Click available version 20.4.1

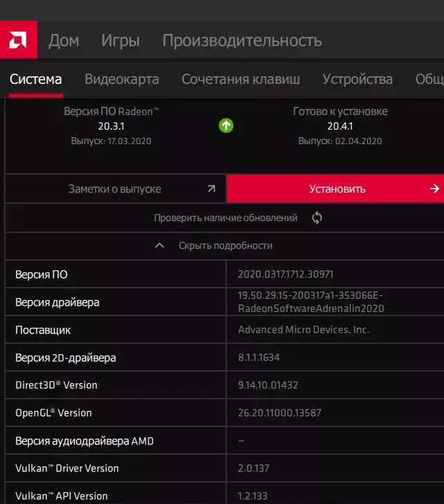click(340, 126)
